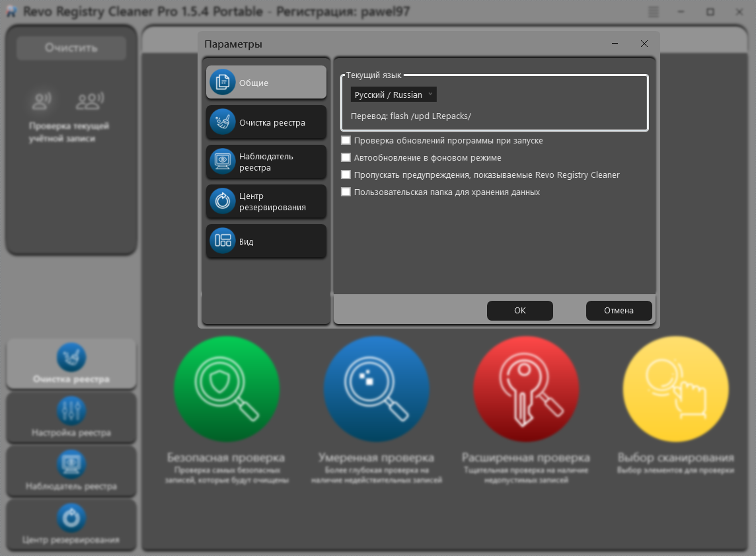Click the Отмена button
Screen dimensions: 756x556
point(619,311)
